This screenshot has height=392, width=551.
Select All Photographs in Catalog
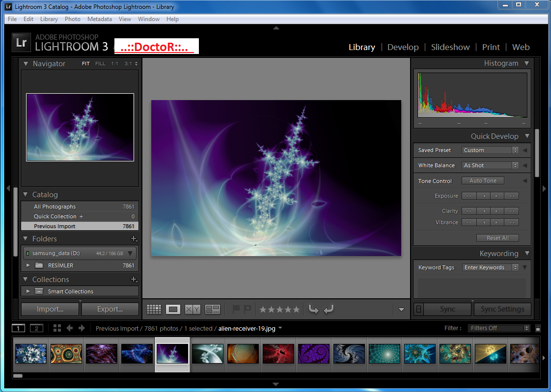click(x=80, y=207)
